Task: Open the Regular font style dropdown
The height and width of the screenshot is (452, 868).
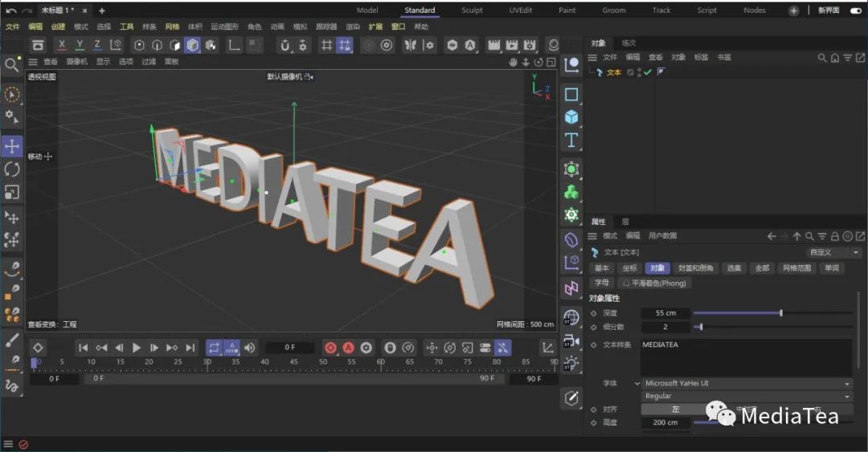Action: pyautogui.click(x=747, y=396)
